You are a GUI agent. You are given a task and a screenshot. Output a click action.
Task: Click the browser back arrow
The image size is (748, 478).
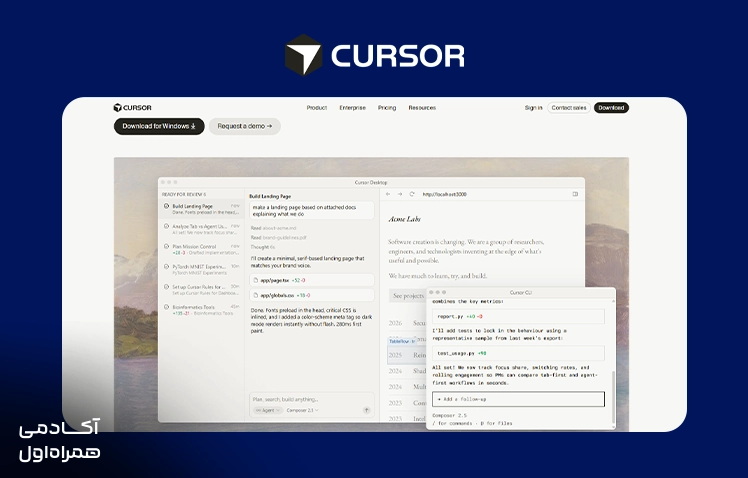click(x=388, y=194)
